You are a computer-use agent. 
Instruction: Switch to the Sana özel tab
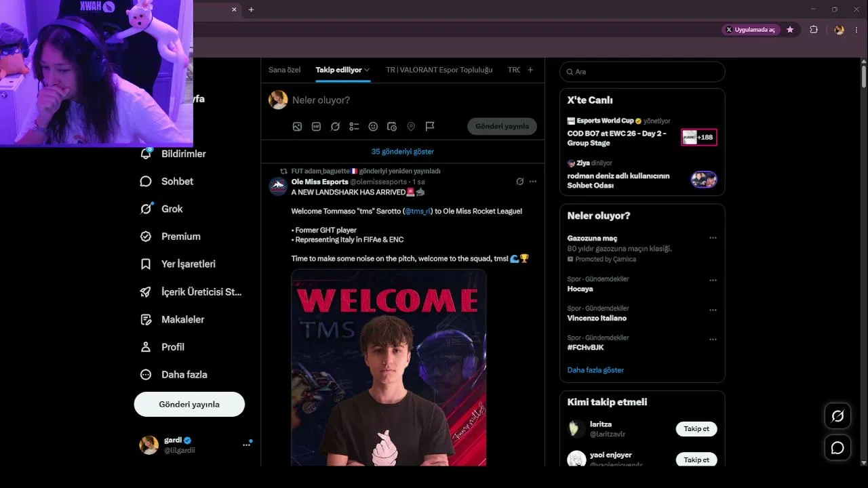tap(284, 70)
